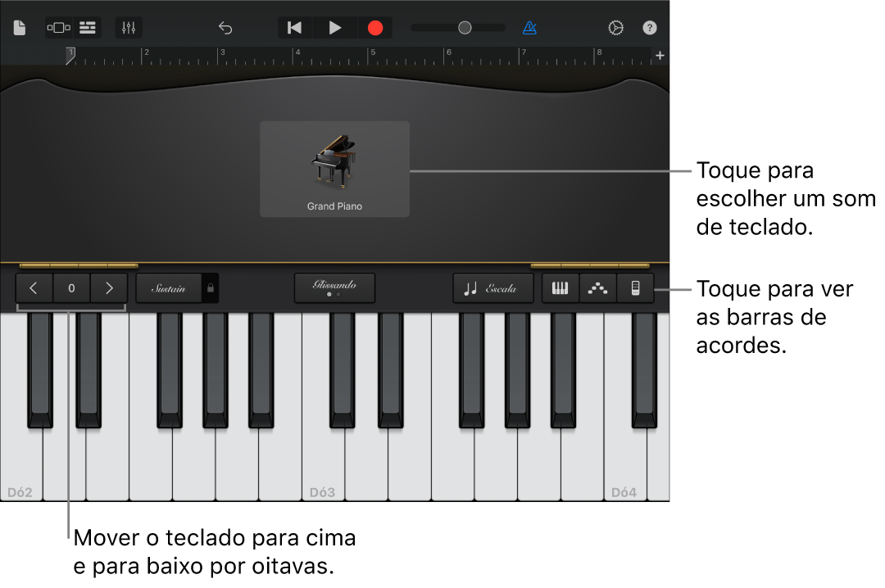Open the instrument browser icon
The height and width of the screenshot is (588, 885).
pyautogui.click(x=58, y=27)
